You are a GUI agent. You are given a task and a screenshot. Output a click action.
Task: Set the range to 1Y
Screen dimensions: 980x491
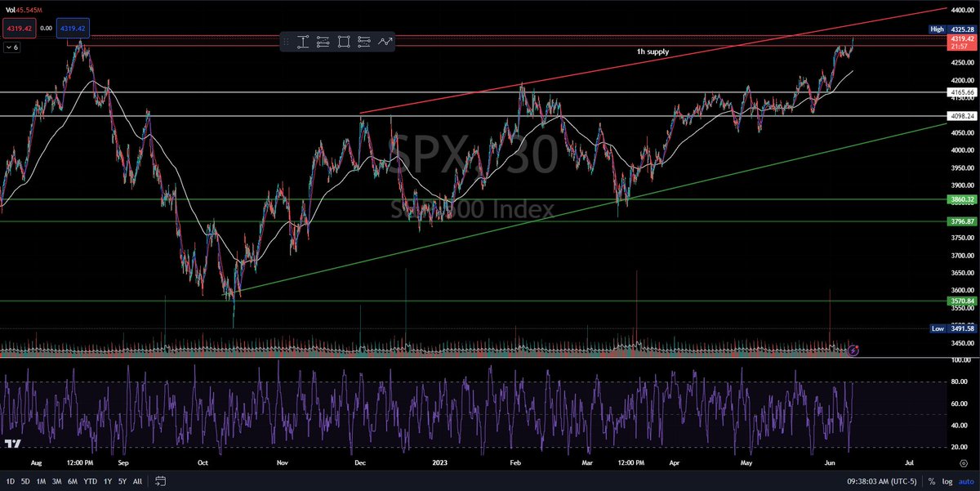109,481
